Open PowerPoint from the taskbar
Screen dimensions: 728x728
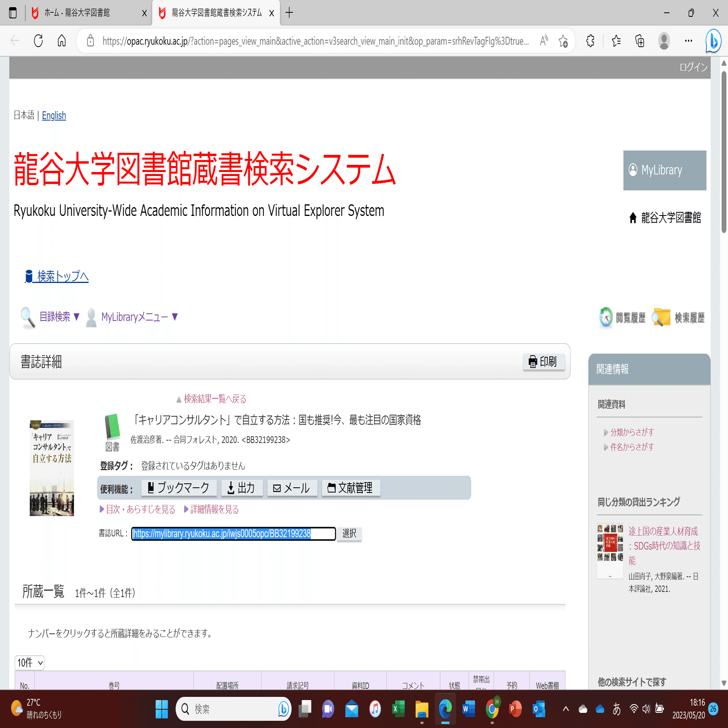pos(515,709)
